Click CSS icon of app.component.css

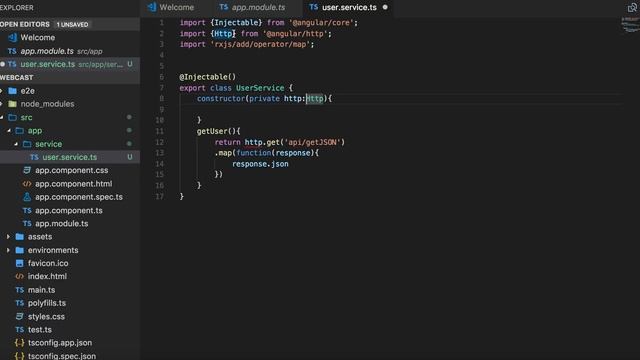pos(27,170)
